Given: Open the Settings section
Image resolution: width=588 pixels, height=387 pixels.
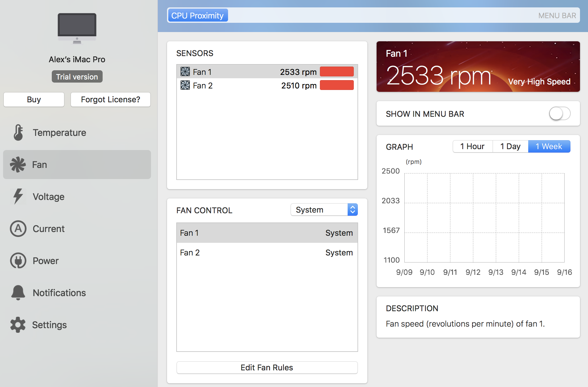Looking at the screenshot, I should click(x=77, y=325).
